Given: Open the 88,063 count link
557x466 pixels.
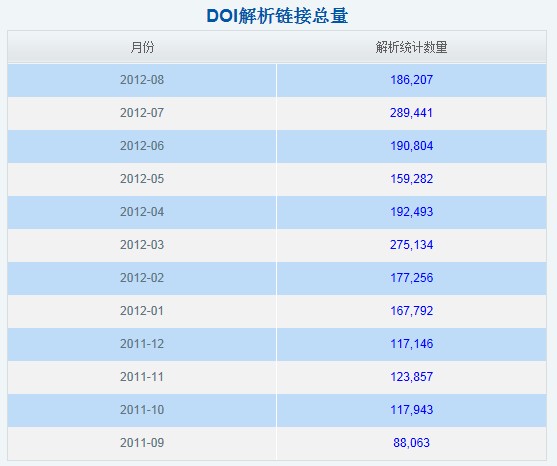Looking at the screenshot, I should 411,443.
